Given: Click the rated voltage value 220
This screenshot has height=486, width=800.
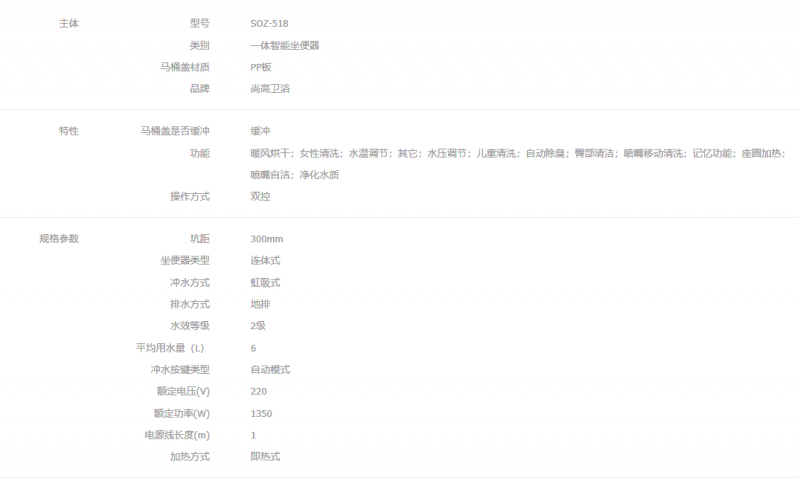Looking at the screenshot, I should [259, 392].
